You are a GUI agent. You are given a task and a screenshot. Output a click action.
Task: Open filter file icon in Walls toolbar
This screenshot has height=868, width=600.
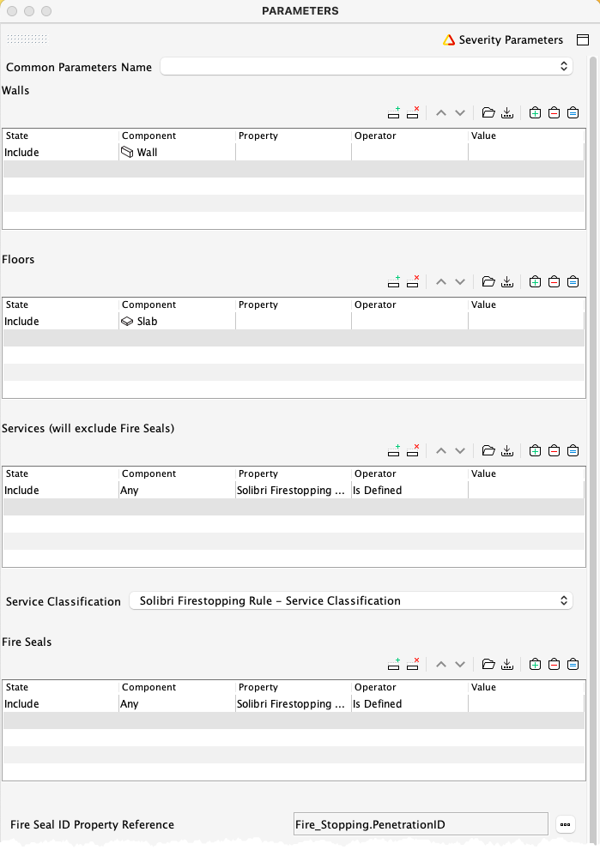coord(488,113)
